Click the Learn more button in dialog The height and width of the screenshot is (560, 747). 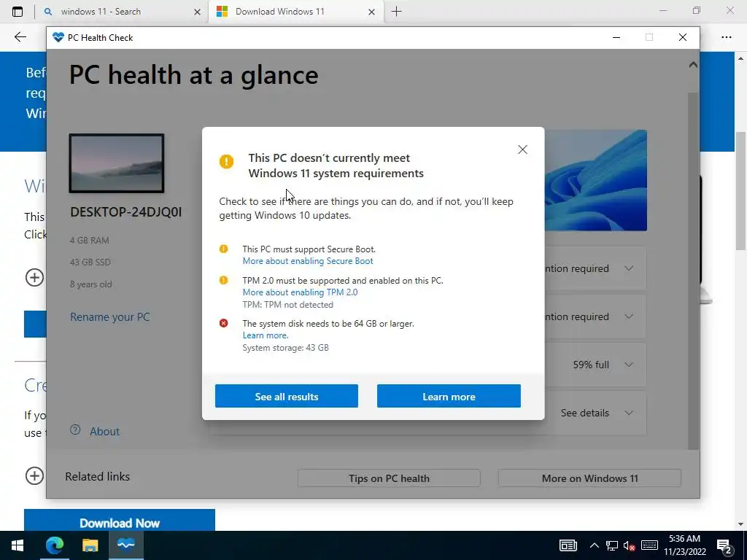[449, 396]
